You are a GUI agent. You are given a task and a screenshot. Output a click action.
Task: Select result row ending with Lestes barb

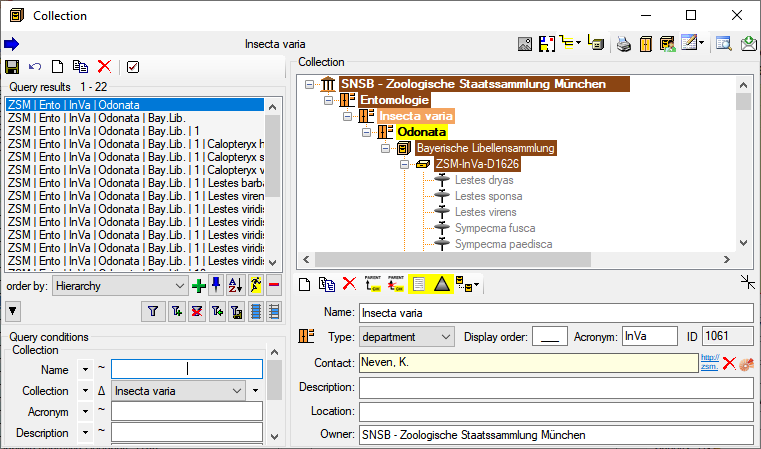pyautogui.click(x=135, y=183)
